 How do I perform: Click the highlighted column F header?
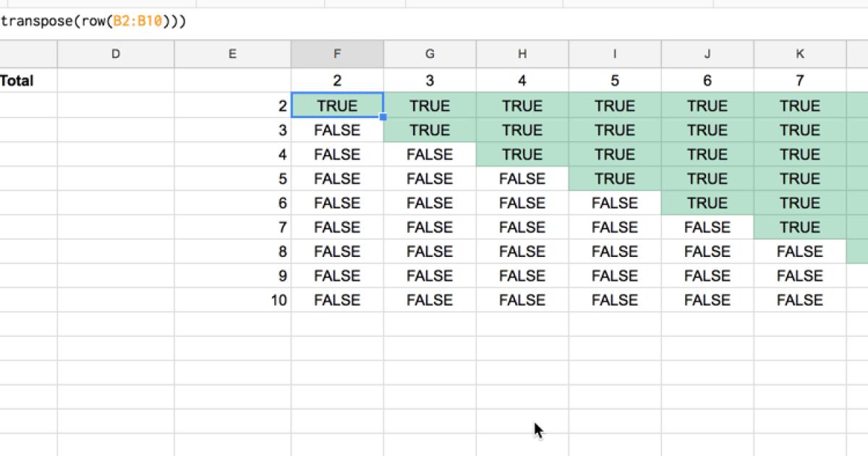pyautogui.click(x=337, y=54)
